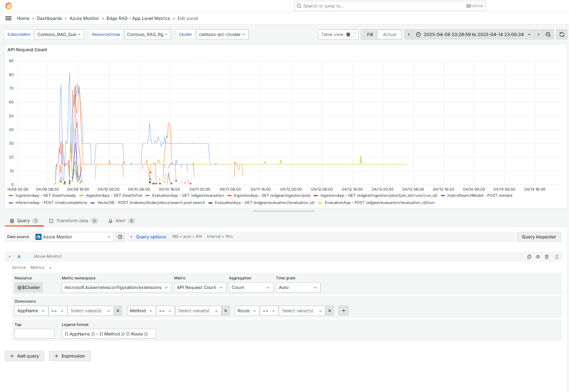Click legend entry IngestionApp - GET /health/live

pyautogui.click(x=114, y=196)
